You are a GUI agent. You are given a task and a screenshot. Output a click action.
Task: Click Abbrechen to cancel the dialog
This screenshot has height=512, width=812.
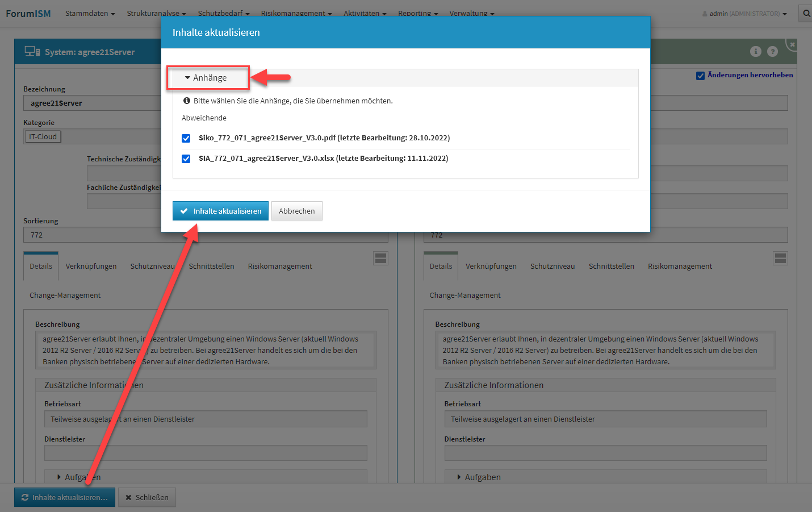click(x=297, y=211)
